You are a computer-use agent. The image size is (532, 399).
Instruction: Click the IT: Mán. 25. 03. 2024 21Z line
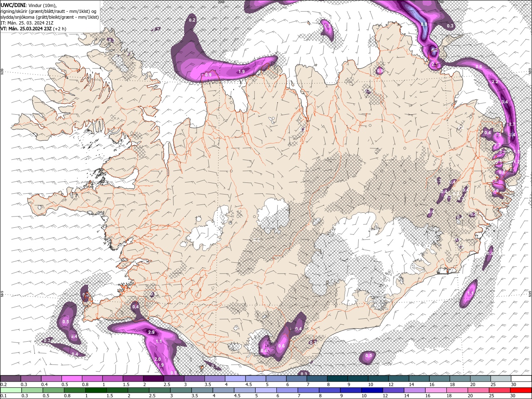point(27,22)
